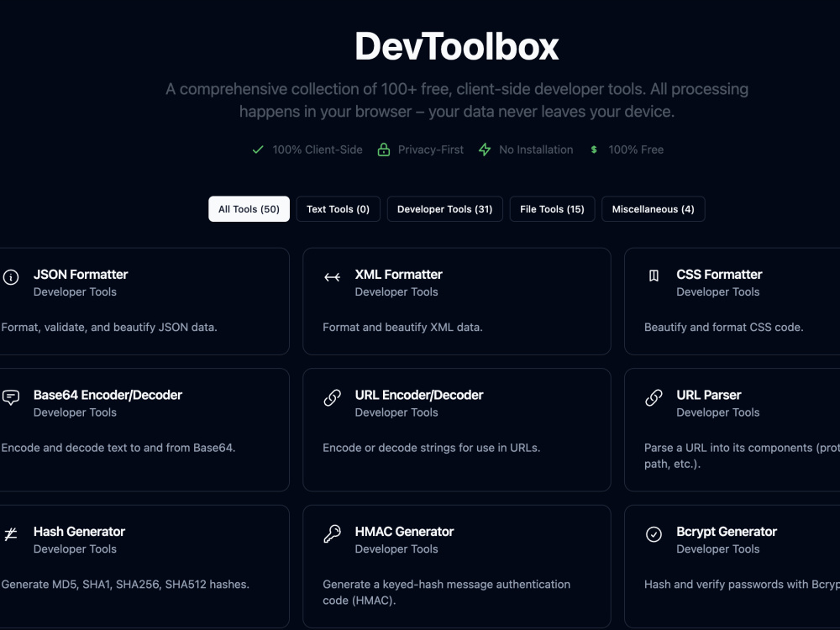Click 'Developer Tools' label under Hash Generator
This screenshot has height=630, width=840.
coord(75,549)
